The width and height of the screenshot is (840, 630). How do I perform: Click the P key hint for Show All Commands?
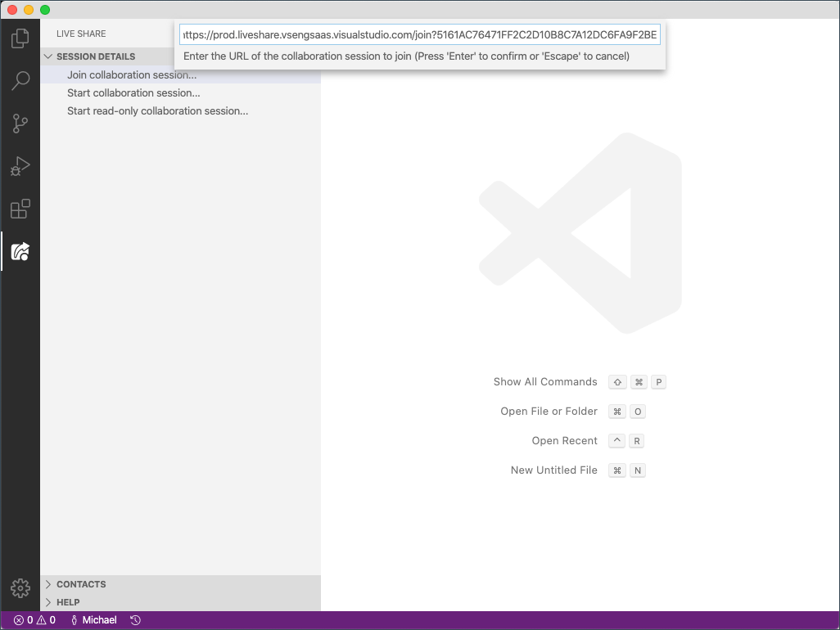pos(658,382)
